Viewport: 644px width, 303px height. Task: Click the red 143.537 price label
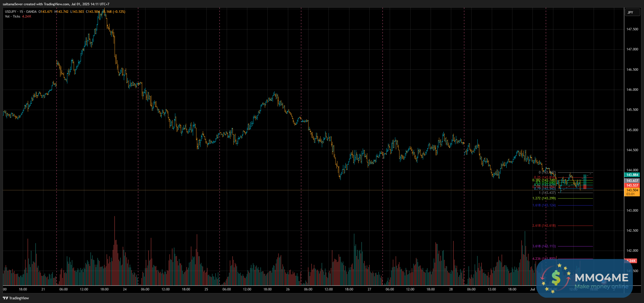[632, 185]
